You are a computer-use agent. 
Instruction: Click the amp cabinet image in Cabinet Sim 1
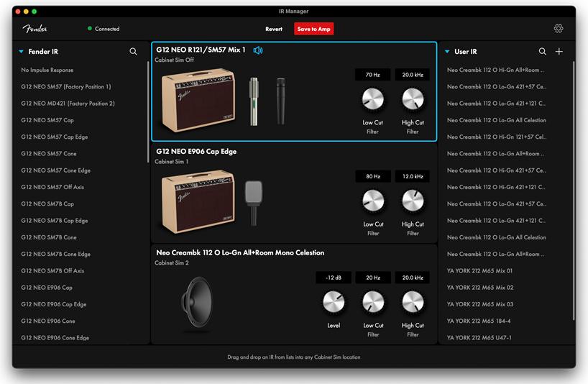pyautogui.click(x=198, y=201)
